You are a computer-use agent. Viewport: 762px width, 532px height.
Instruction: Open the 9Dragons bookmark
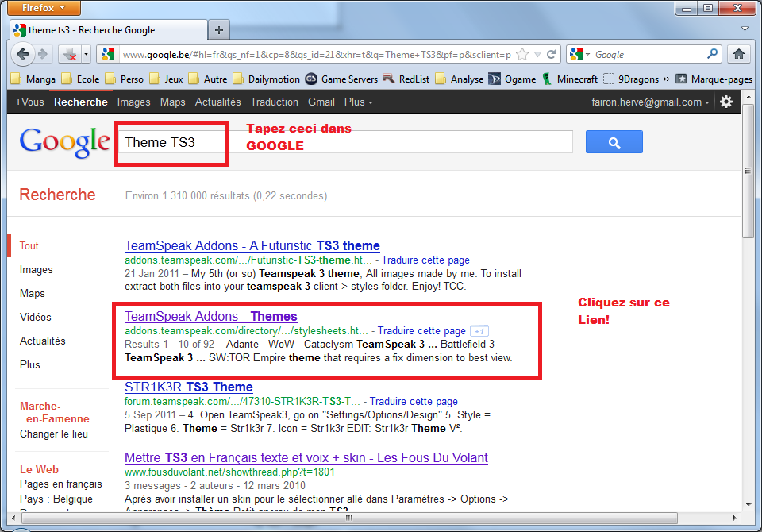tap(631, 79)
